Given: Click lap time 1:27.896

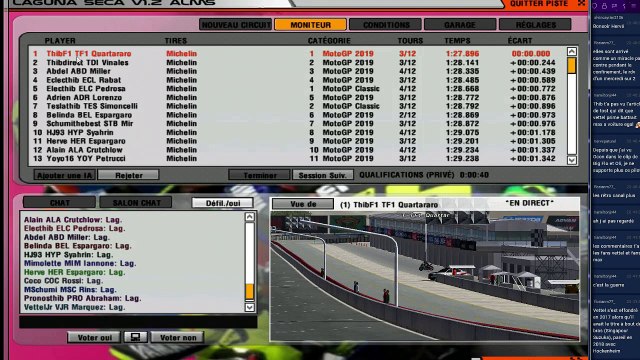Looking at the screenshot, I should [x=462, y=53].
